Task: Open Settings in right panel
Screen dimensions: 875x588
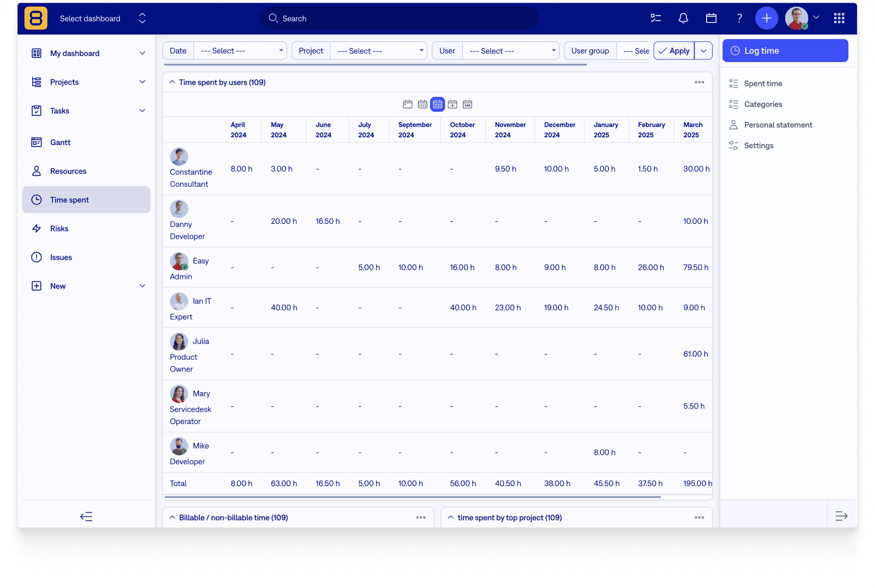Action: point(759,146)
